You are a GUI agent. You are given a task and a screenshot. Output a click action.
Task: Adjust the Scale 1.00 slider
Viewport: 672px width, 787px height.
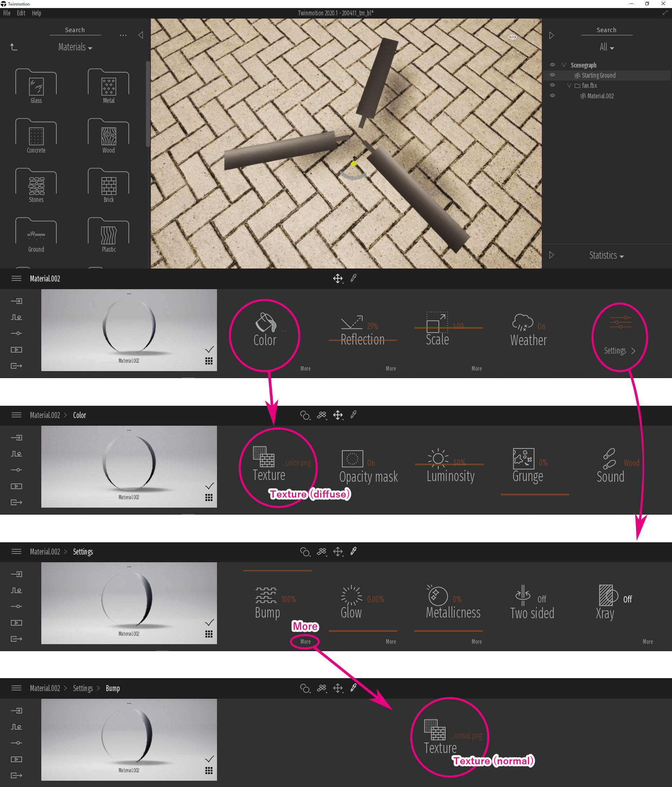click(x=448, y=327)
